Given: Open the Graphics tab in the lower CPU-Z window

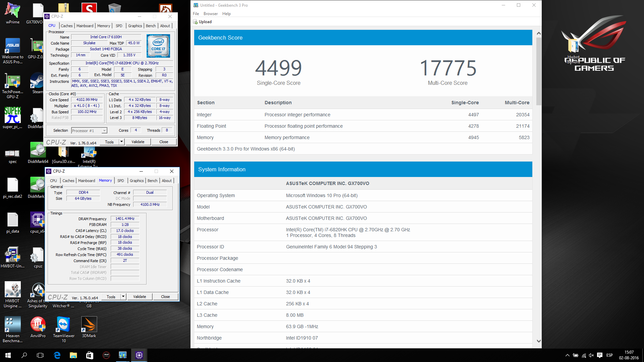Looking at the screenshot, I should point(137,181).
